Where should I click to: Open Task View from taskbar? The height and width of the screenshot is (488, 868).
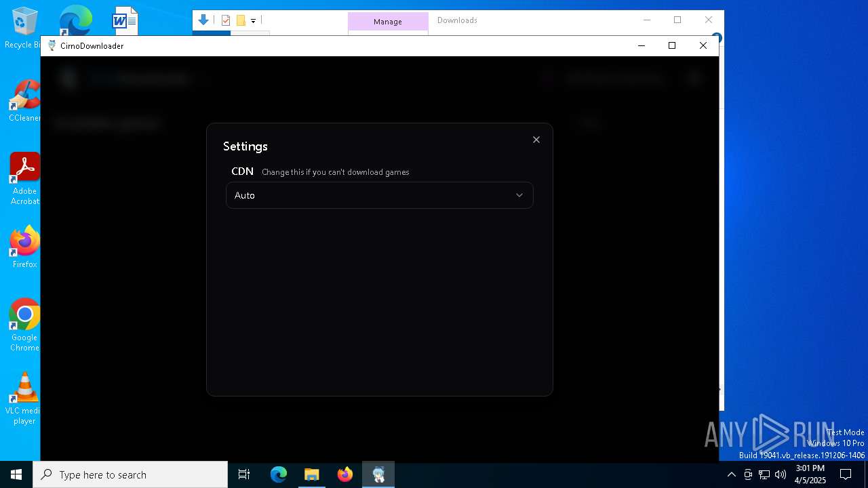(x=244, y=474)
